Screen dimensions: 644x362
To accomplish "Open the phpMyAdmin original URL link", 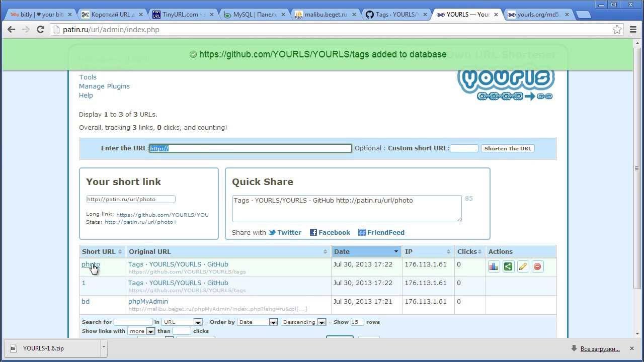I will [x=148, y=301].
